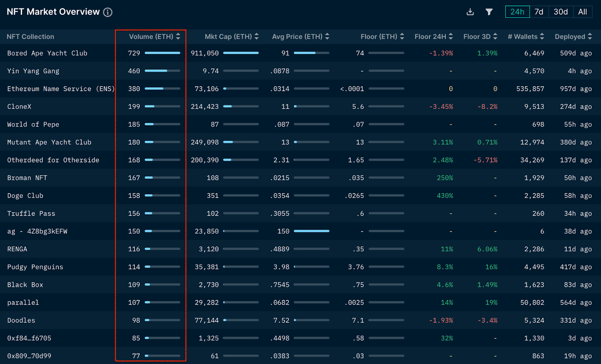Click Bored Ape market cap bar next to 911,050

tap(241, 53)
